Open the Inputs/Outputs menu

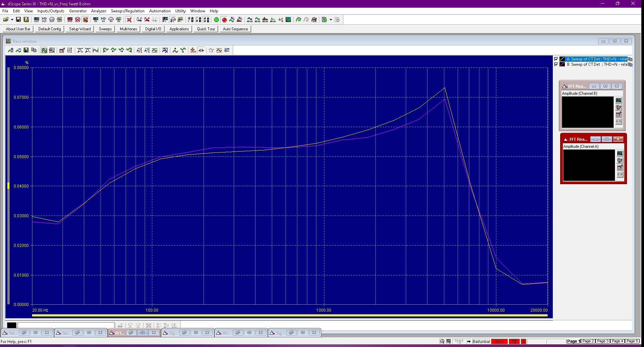(51, 11)
